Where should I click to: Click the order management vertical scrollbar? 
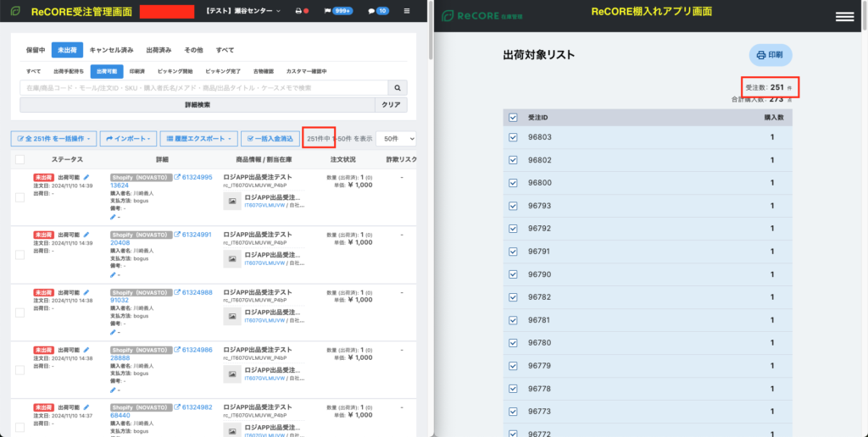pos(431,30)
